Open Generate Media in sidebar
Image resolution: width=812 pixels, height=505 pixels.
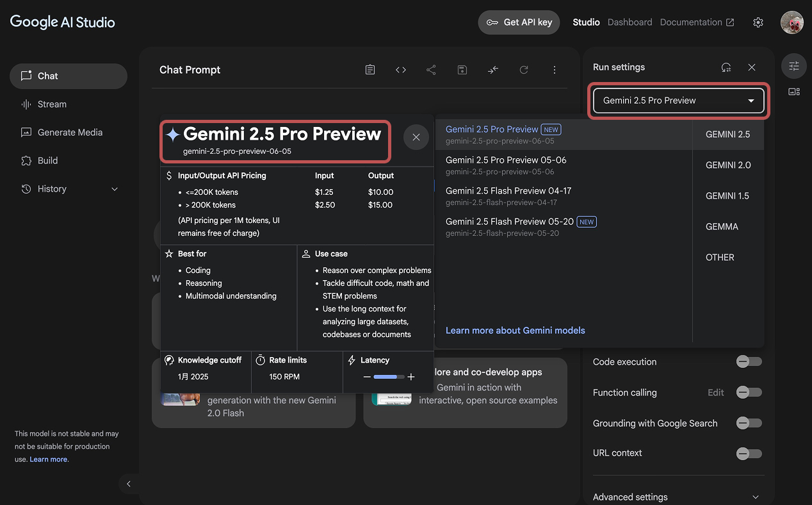pyautogui.click(x=69, y=132)
